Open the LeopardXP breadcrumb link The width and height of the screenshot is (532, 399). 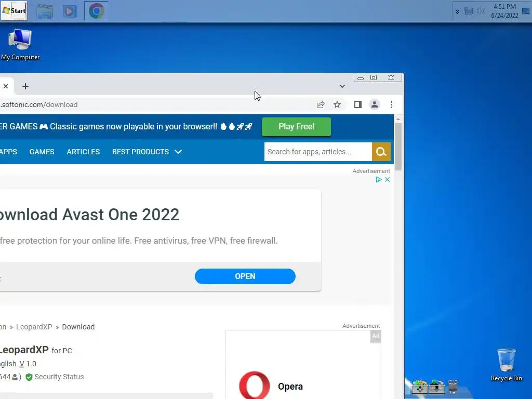34,327
